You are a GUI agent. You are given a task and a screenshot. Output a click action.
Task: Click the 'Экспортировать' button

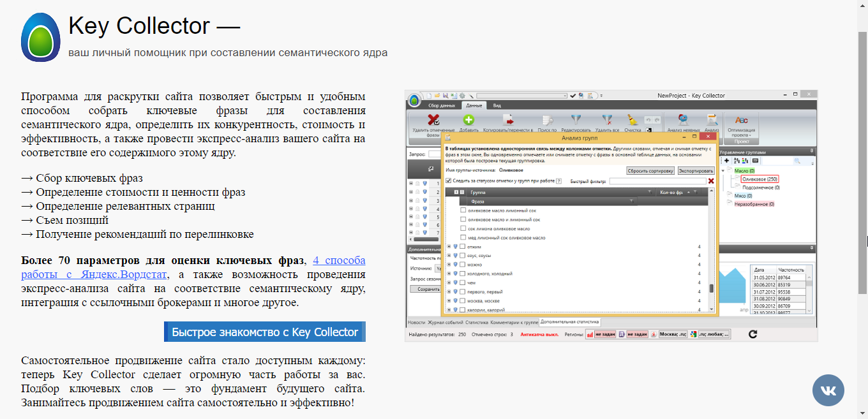click(x=696, y=171)
